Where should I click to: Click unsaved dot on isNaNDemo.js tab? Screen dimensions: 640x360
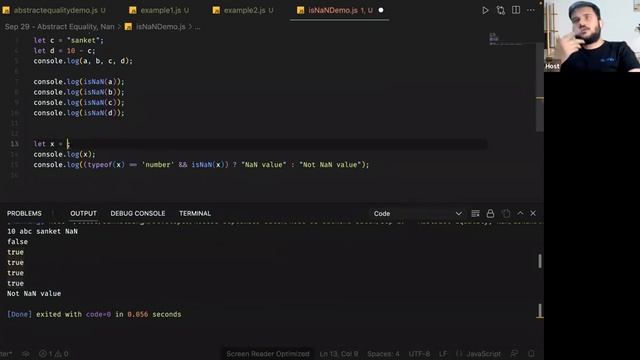pos(381,10)
